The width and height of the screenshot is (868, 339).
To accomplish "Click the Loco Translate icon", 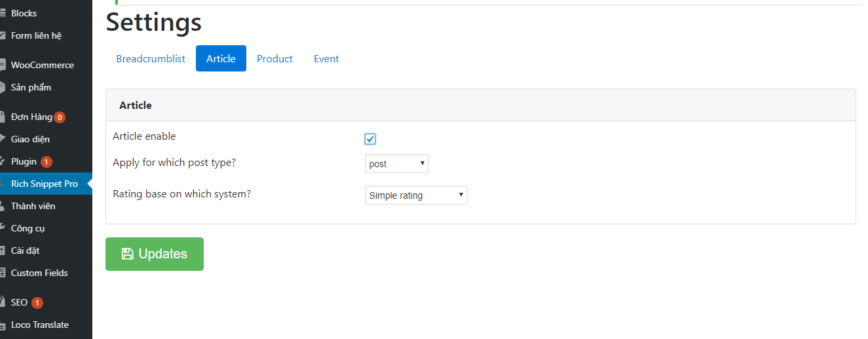I will coord(3,325).
